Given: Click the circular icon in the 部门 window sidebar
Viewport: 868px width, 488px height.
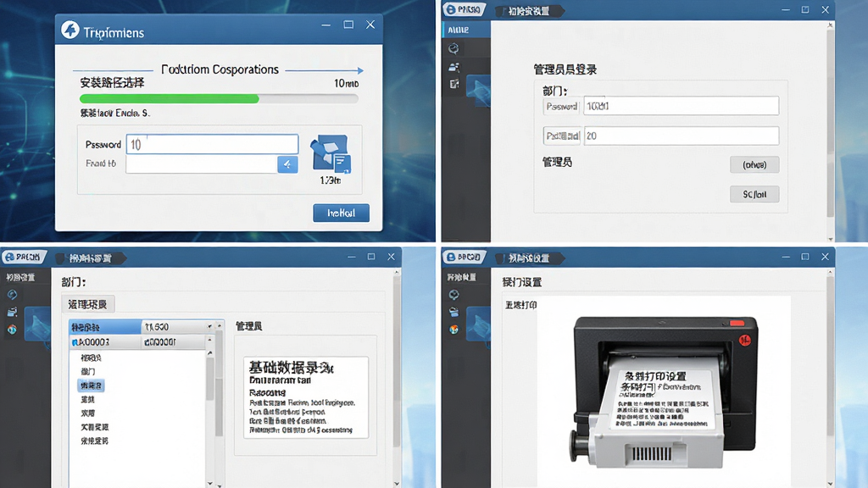Looking at the screenshot, I should coord(12,294).
